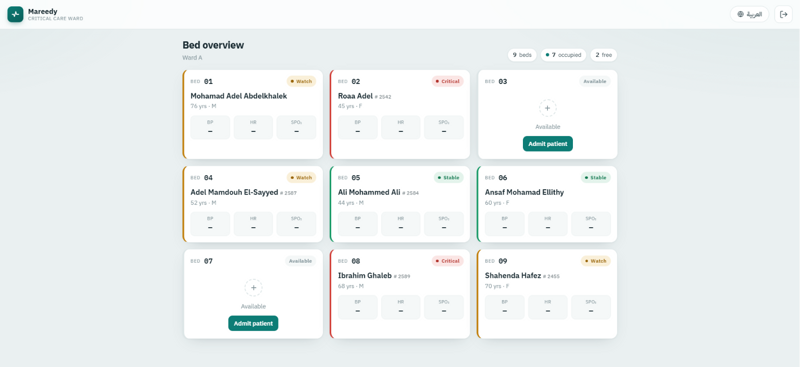This screenshot has width=800, height=367.
Task: Click the "Ward A" label
Action: coord(192,58)
